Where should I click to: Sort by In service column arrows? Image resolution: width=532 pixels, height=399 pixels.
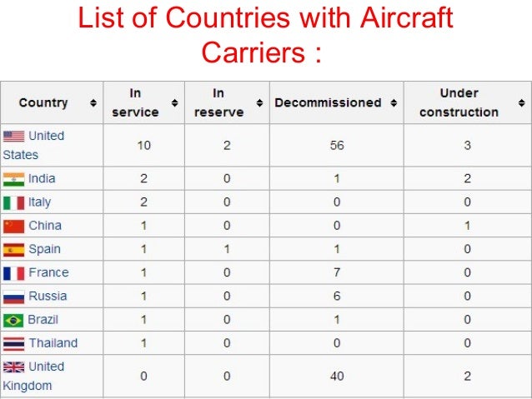174,103
